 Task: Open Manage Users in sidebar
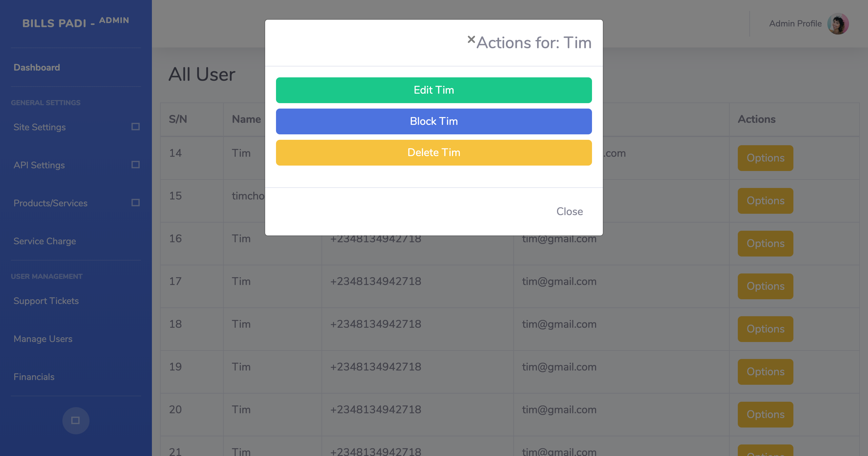click(x=43, y=339)
